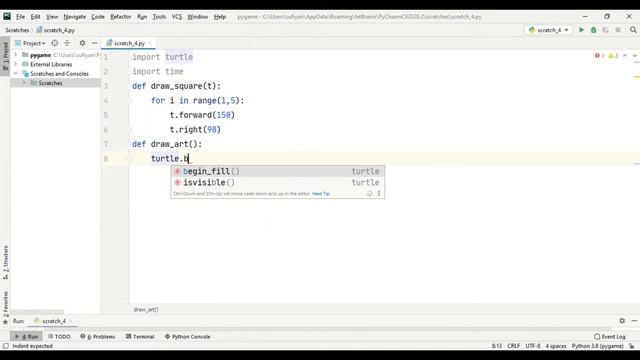Expand the pygame project tree node
Image resolution: width=640 pixels, height=360 pixels.
coord(16,55)
